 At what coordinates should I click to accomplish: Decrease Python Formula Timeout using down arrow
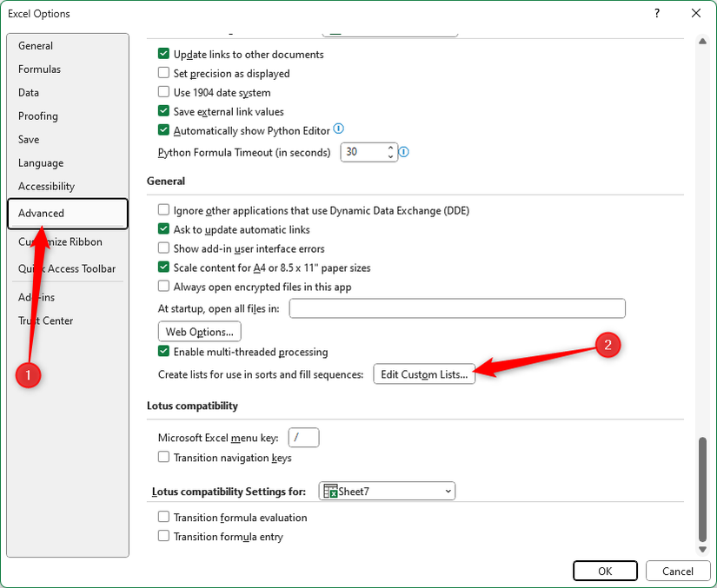tap(390, 157)
